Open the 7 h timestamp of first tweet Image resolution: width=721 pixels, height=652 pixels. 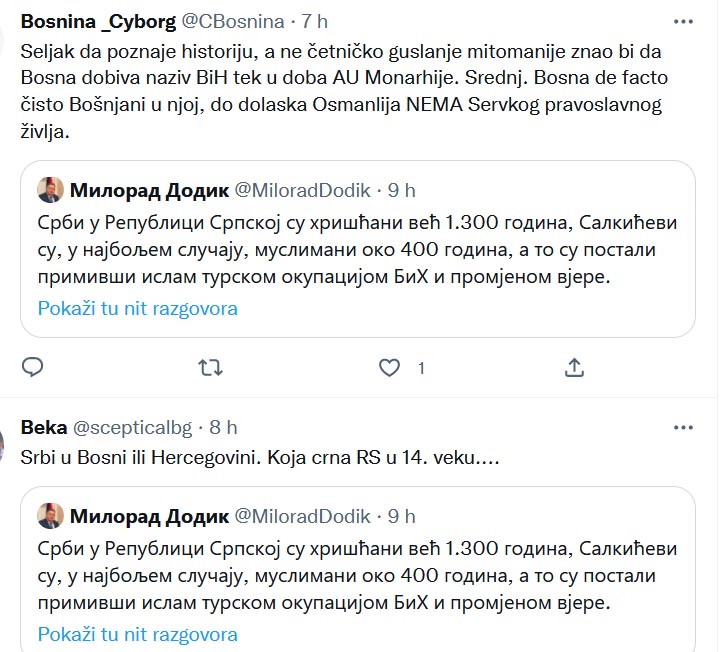point(315,22)
